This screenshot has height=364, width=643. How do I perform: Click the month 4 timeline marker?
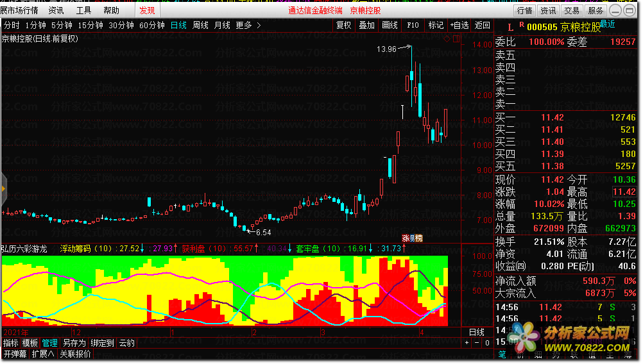pyautogui.click(x=421, y=333)
